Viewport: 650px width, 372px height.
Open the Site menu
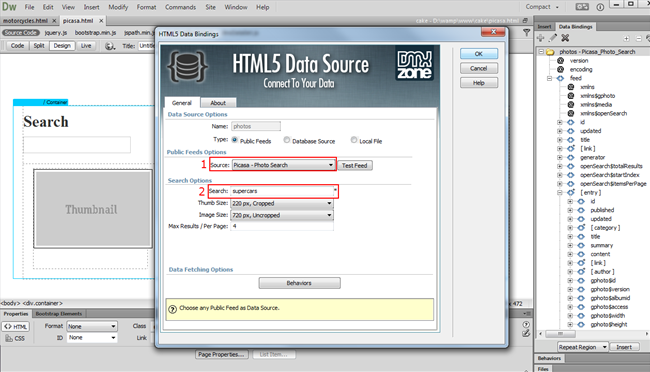tap(211, 7)
